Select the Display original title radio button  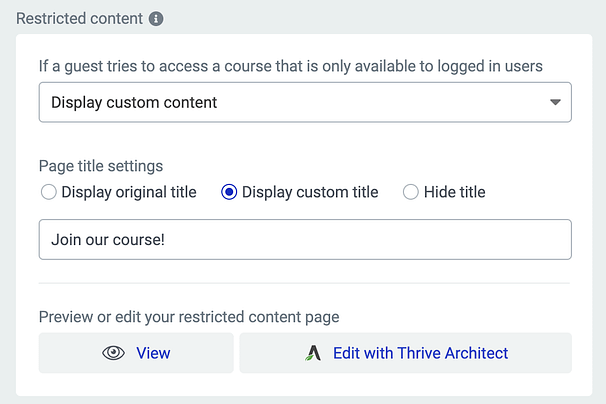49,192
